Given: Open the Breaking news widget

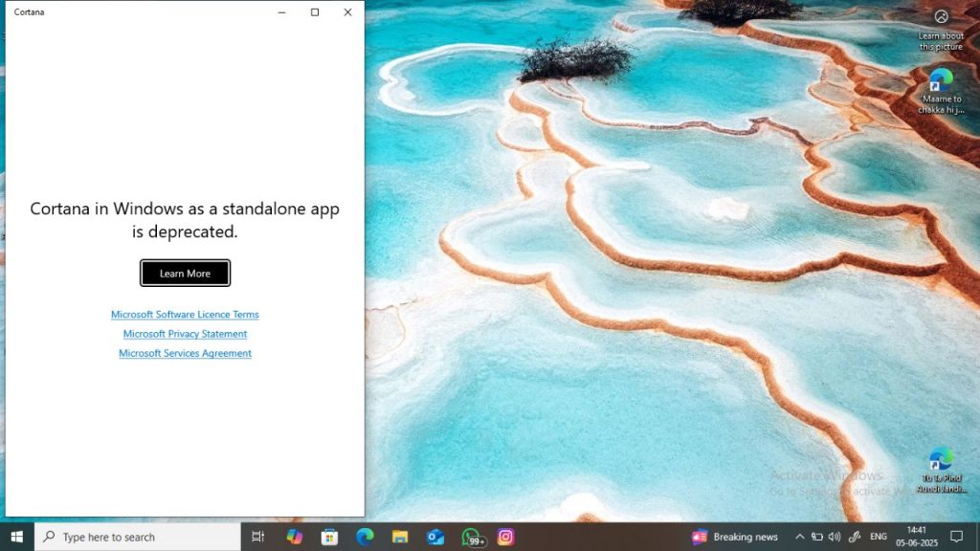Looking at the screenshot, I should point(735,537).
